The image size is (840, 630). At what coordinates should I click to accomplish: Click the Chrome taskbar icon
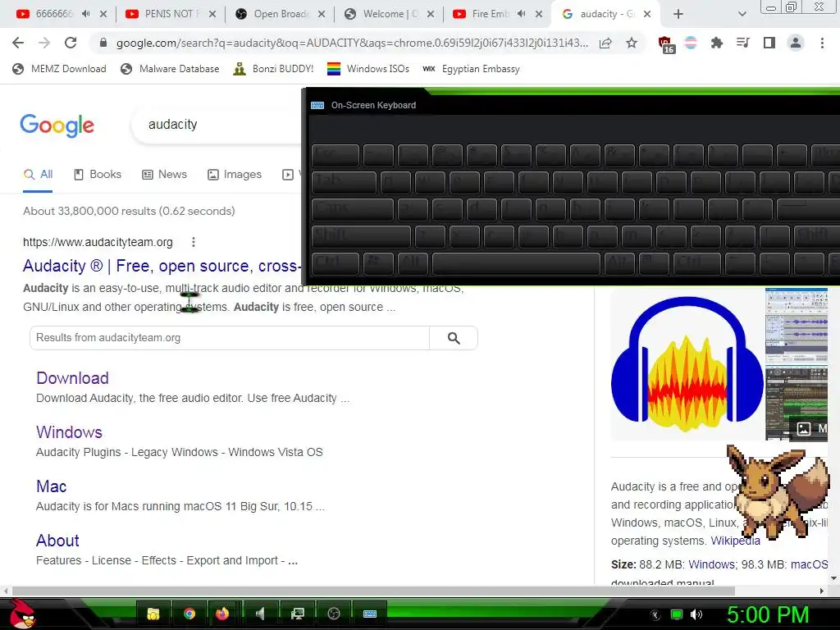189,614
